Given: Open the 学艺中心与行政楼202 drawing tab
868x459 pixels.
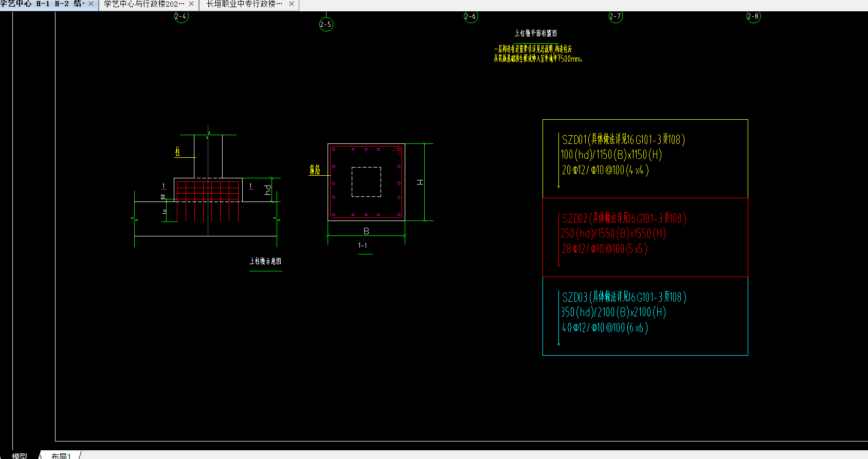Looking at the screenshot, I should (x=144, y=4).
